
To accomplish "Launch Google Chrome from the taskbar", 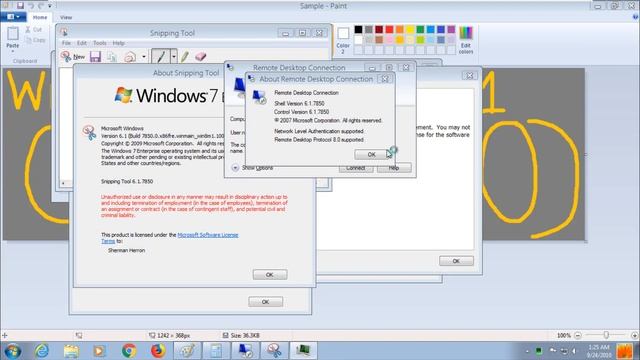I will 129,351.
